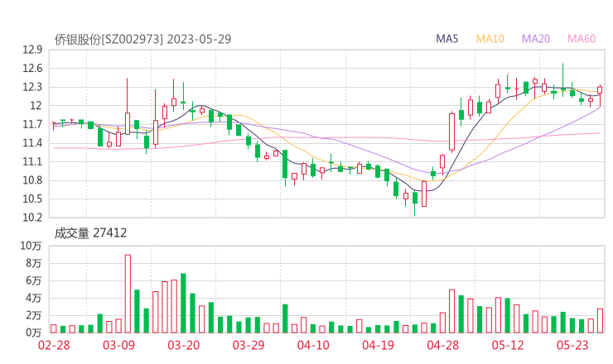
Task: Click the last red volume bar on the right
Action: [x=600, y=321]
